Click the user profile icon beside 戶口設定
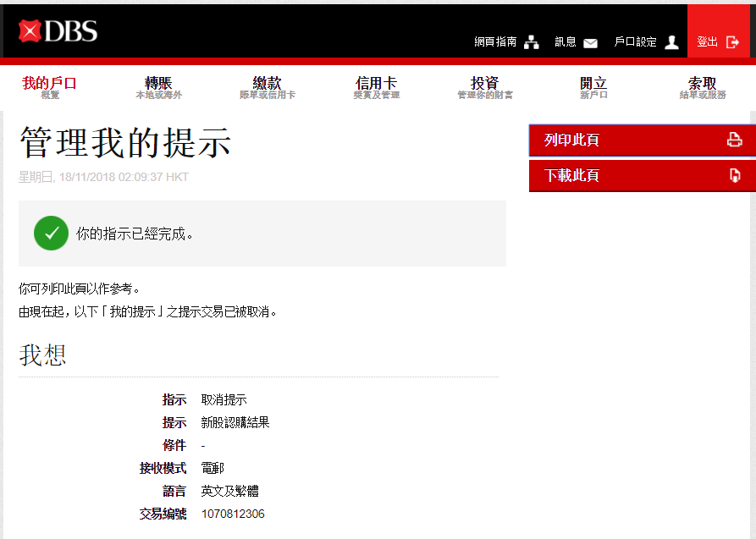 (671, 42)
